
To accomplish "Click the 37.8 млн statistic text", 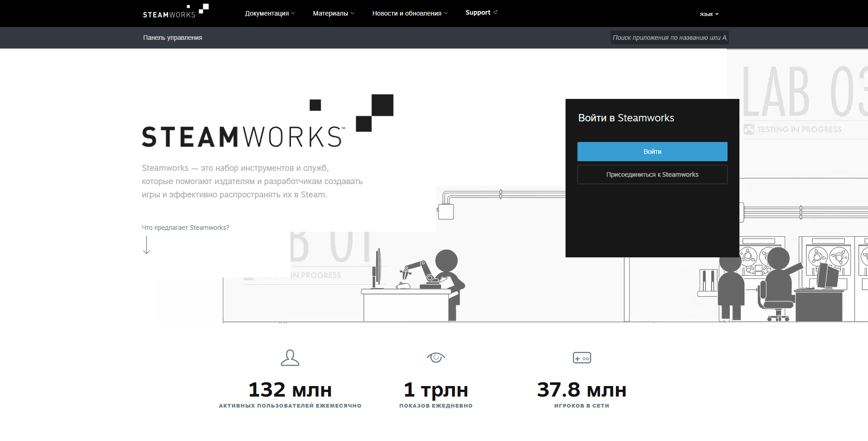I will (582, 390).
